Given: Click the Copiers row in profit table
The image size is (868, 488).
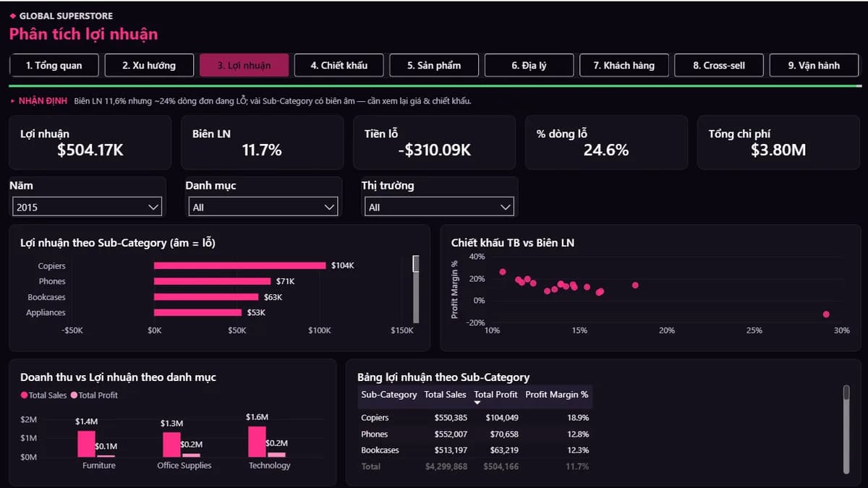Looking at the screenshot, I should (x=475, y=418).
